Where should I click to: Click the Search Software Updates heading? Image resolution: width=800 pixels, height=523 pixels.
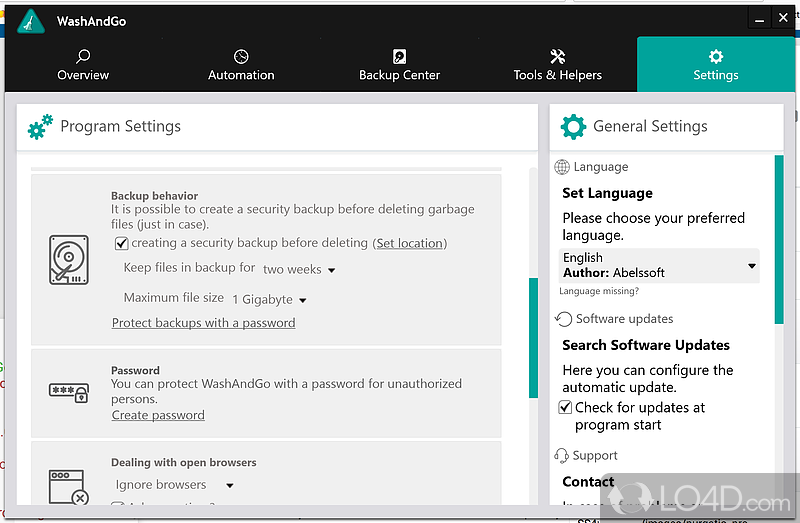(x=646, y=345)
